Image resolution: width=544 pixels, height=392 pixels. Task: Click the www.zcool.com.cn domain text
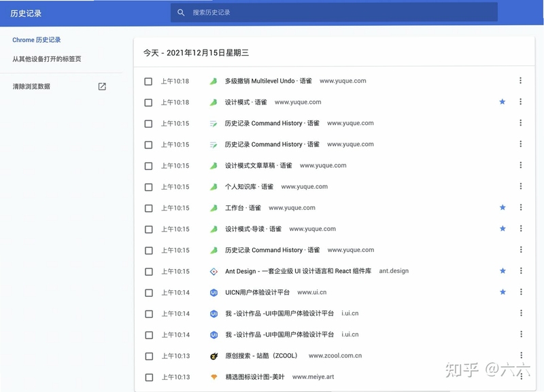click(335, 355)
